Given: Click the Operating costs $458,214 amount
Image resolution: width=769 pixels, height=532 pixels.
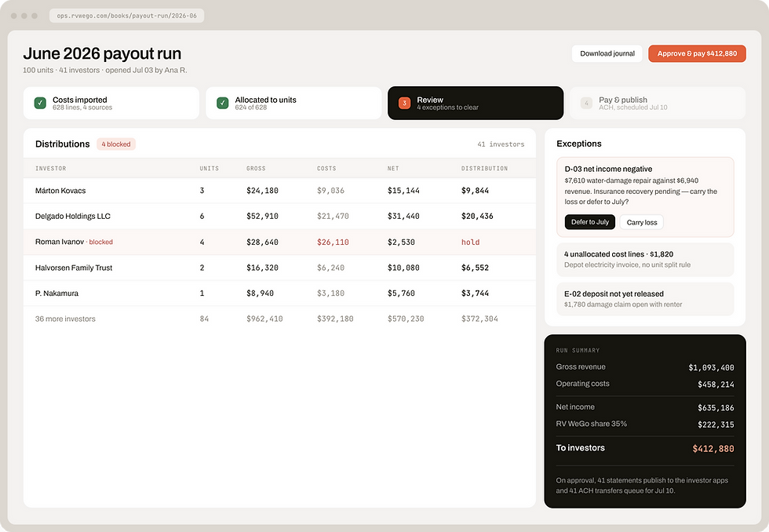Looking at the screenshot, I should (x=716, y=384).
